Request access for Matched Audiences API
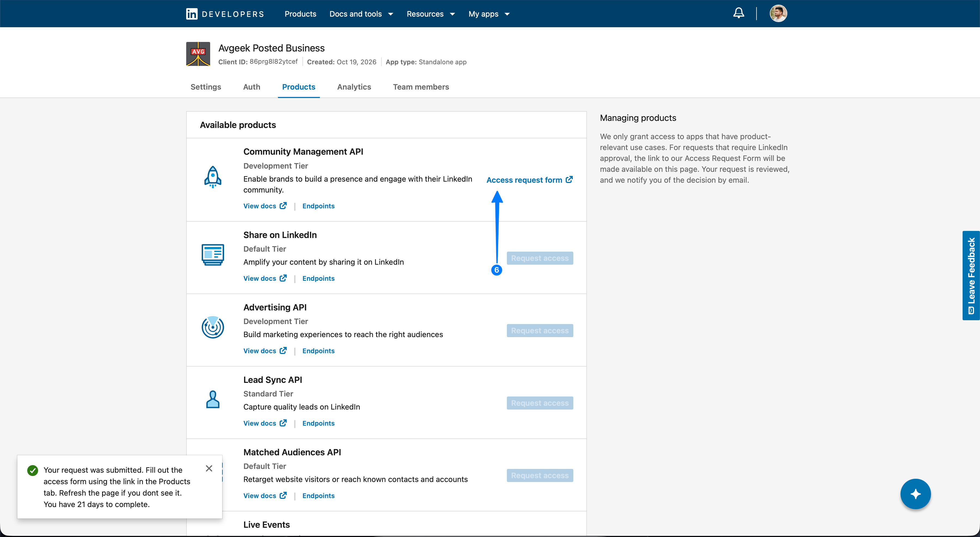This screenshot has width=980, height=537. pos(540,475)
